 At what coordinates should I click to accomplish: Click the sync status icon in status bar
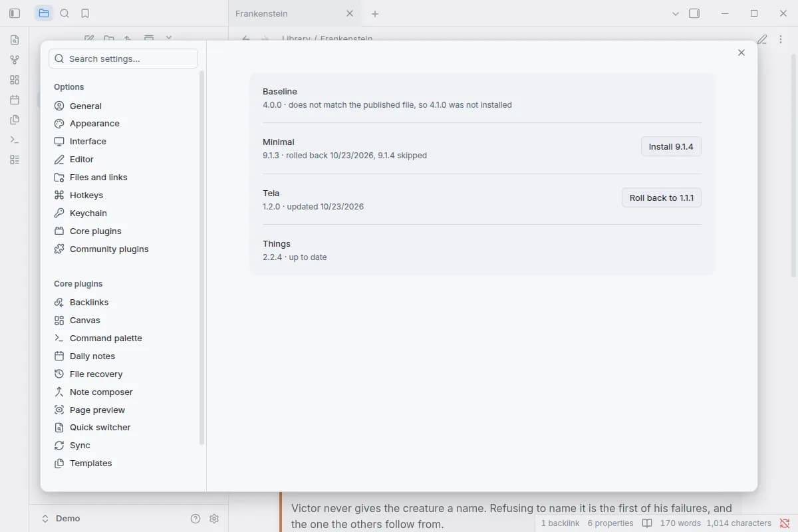(x=785, y=523)
